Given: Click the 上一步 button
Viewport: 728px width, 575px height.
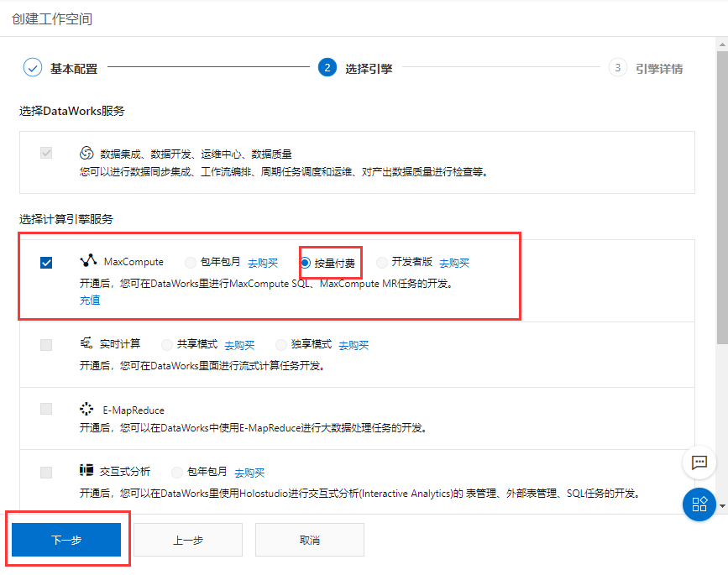Looking at the screenshot, I should (x=188, y=540).
